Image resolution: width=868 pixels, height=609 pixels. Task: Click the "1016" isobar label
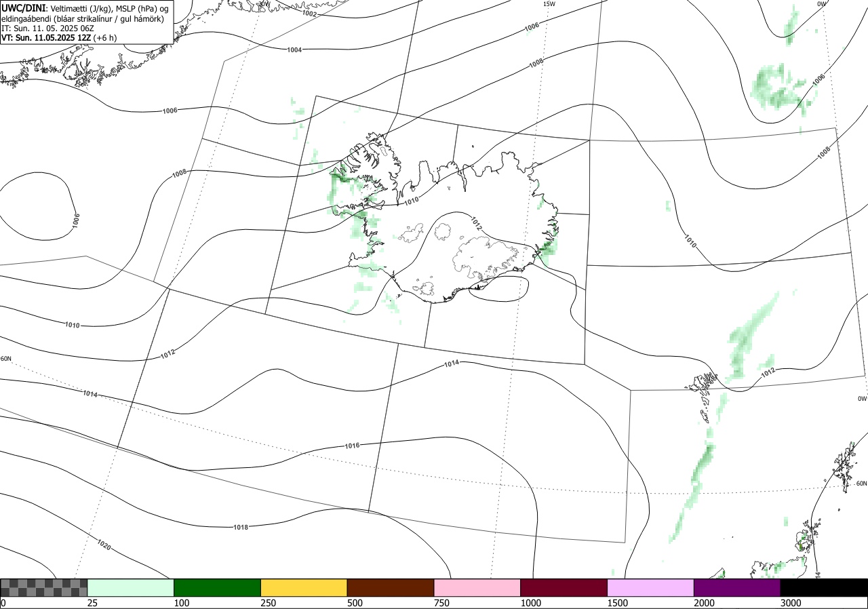coord(352,446)
